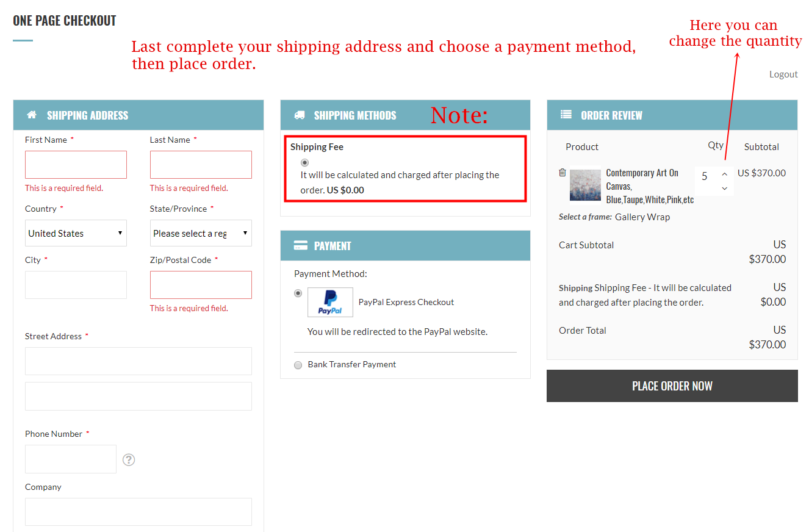Click the credit card icon on Payment header

pos(301,245)
